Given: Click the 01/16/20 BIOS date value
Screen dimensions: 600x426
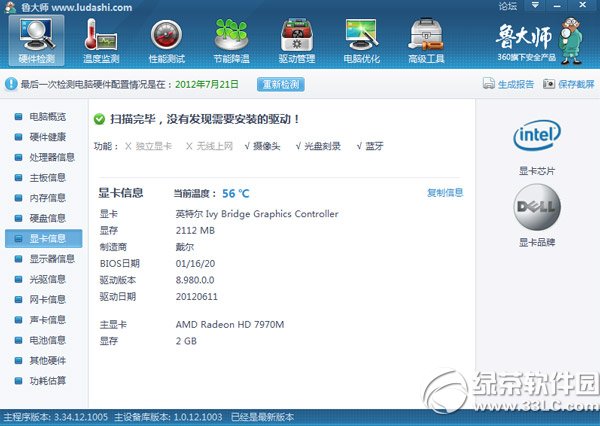Looking at the screenshot, I should (195, 263).
